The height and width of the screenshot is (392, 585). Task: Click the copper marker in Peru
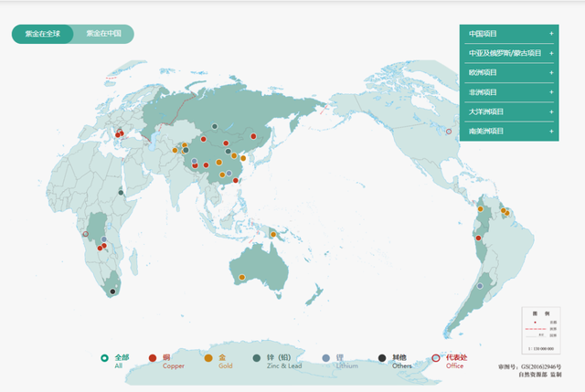tap(478, 238)
